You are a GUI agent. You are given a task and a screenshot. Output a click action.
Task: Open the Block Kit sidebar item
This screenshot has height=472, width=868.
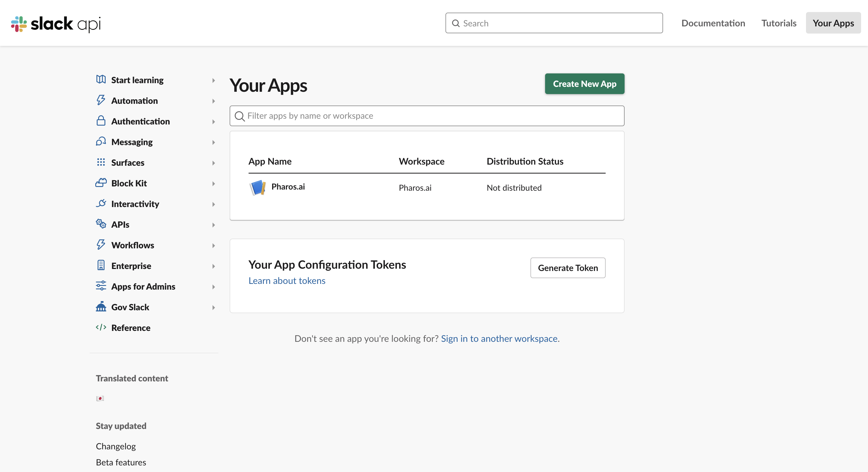click(x=129, y=183)
